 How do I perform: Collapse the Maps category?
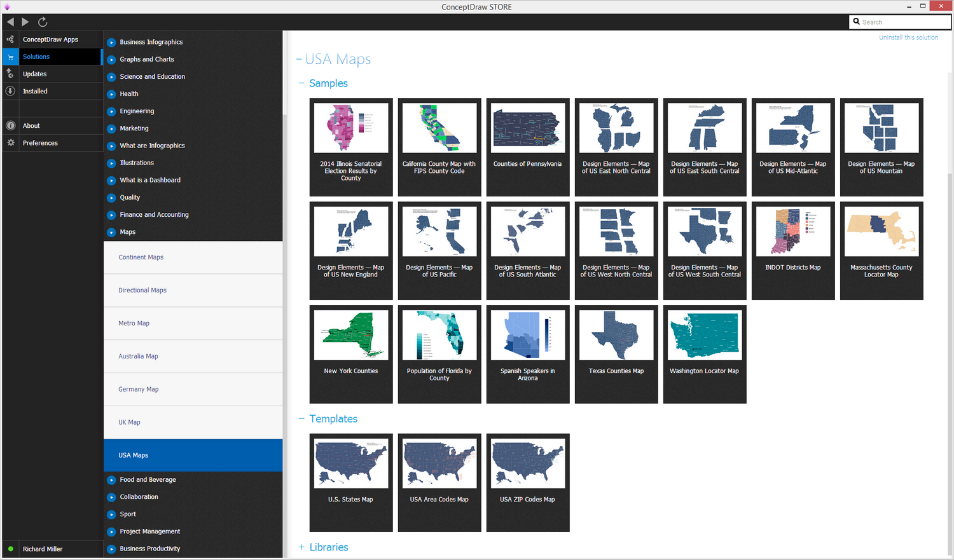tap(111, 233)
